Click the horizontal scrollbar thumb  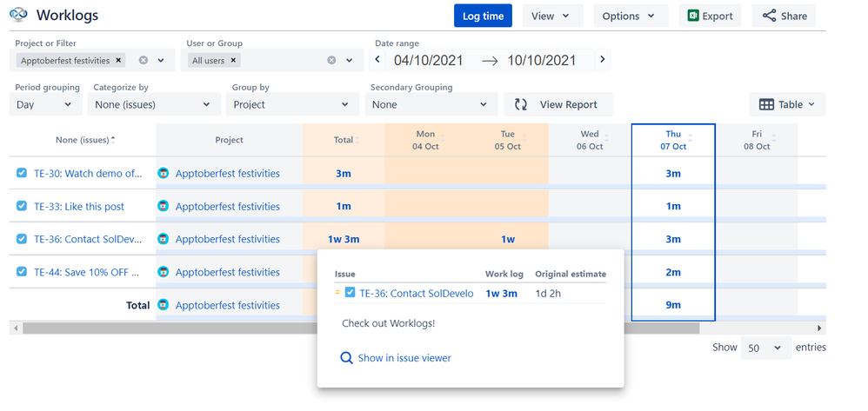[361, 328]
